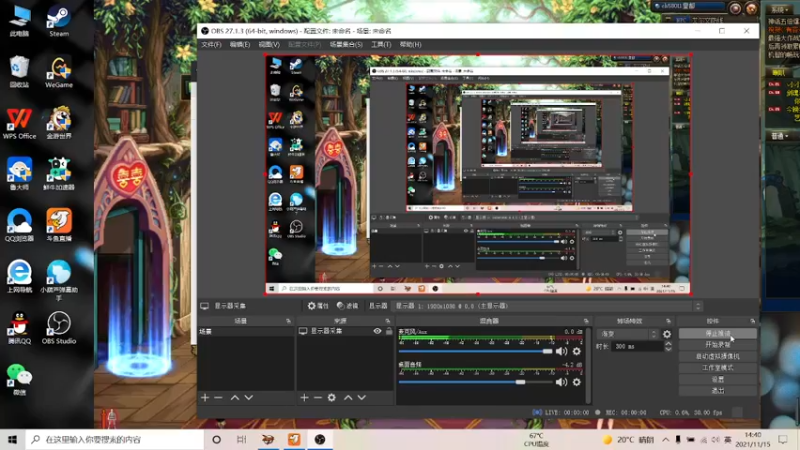Move source down in Sources panel
This screenshot has width=800, height=450.
[x=362, y=397]
